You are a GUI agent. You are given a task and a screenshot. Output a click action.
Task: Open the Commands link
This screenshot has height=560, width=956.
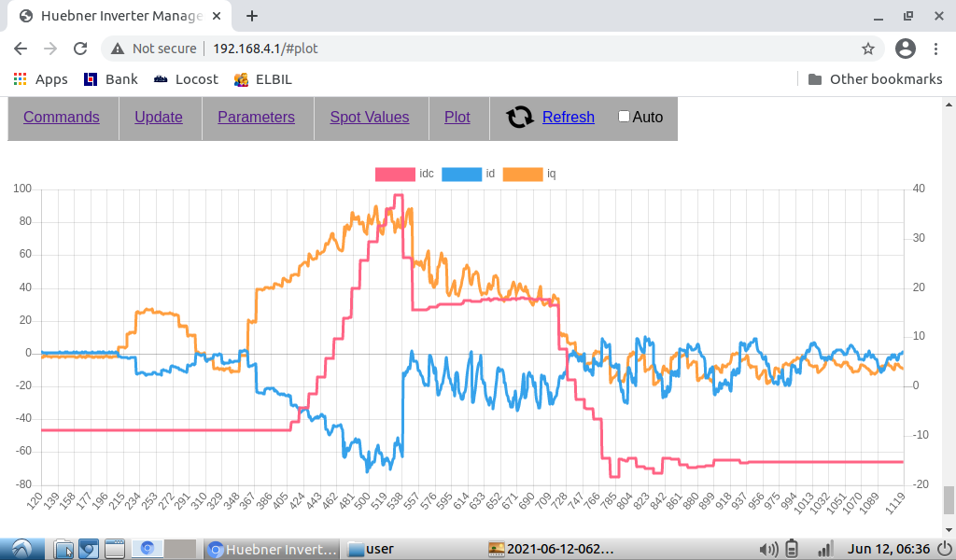click(x=62, y=117)
